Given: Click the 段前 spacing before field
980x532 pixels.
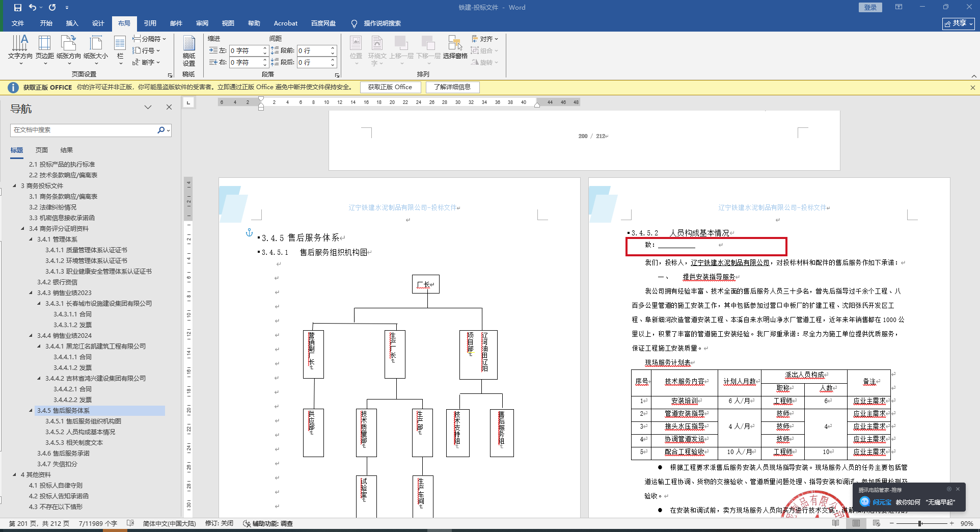Looking at the screenshot, I should click(313, 50).
